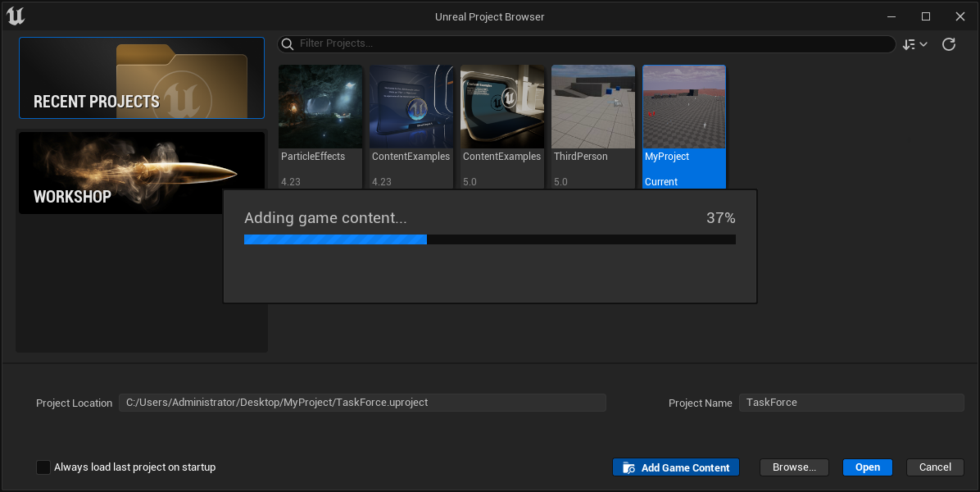
Task: Click the Browse... button
Action: pos(793,467)
